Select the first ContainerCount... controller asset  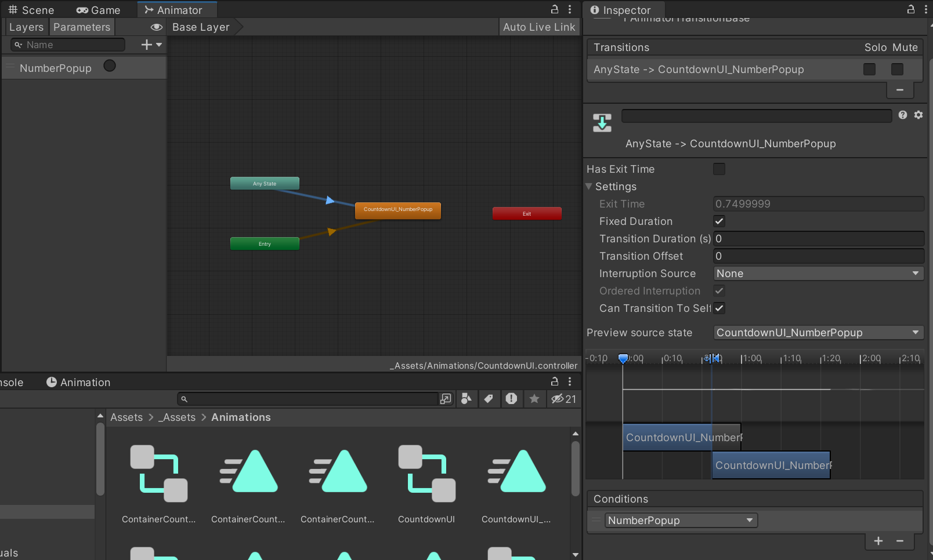click(x=158, y=484)
